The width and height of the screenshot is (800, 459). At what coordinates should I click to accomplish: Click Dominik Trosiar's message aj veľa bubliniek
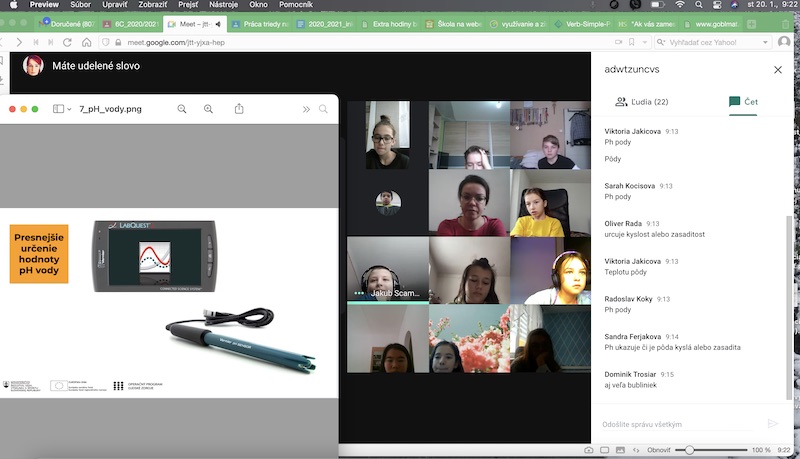630,385
